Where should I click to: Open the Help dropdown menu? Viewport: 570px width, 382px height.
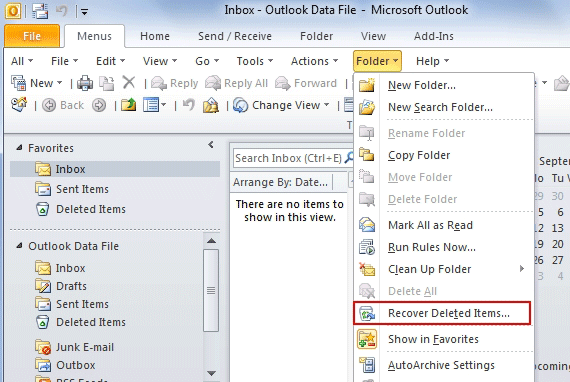(x=432, y=61)
